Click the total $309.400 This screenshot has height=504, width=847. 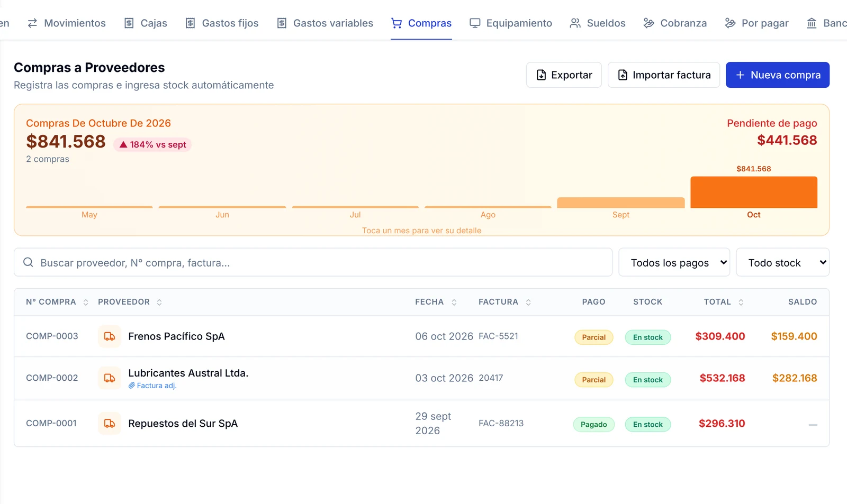coord(720,336)
